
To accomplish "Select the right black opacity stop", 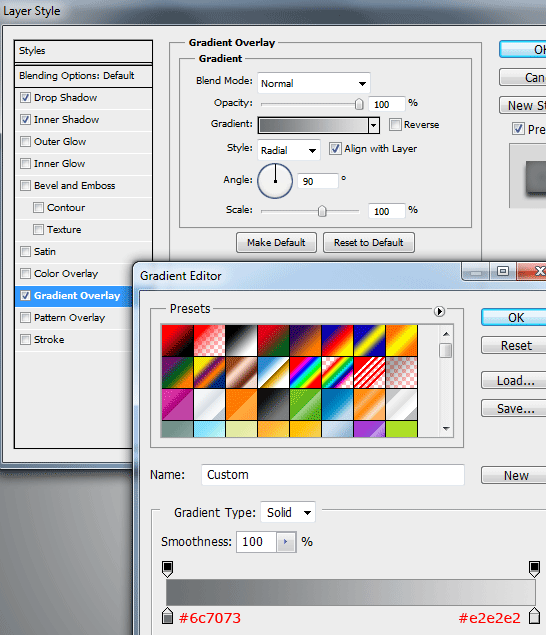I will tap(534, 569).
